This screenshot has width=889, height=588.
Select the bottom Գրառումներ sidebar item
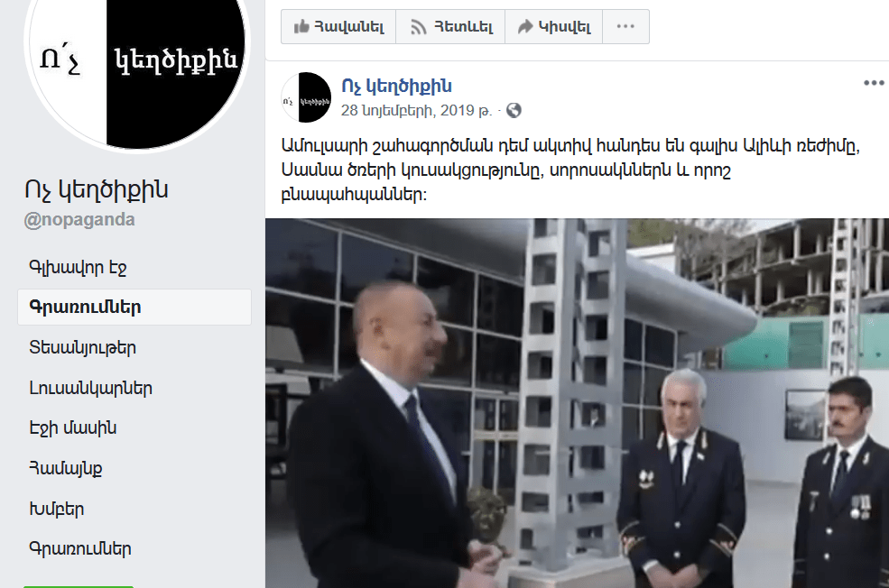tap(80, 549)
